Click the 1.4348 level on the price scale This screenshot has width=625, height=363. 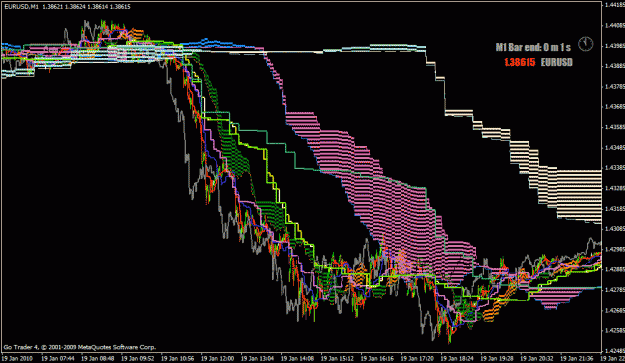[615, 147]
